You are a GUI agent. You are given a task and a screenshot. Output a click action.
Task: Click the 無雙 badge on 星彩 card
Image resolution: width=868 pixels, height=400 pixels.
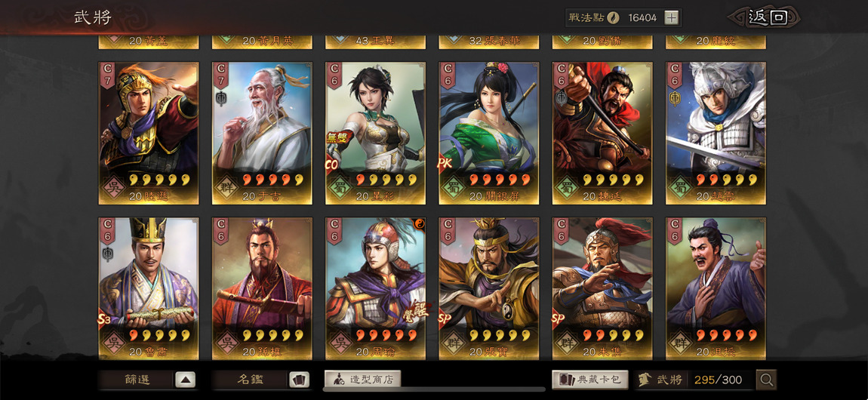click(337, 138)
